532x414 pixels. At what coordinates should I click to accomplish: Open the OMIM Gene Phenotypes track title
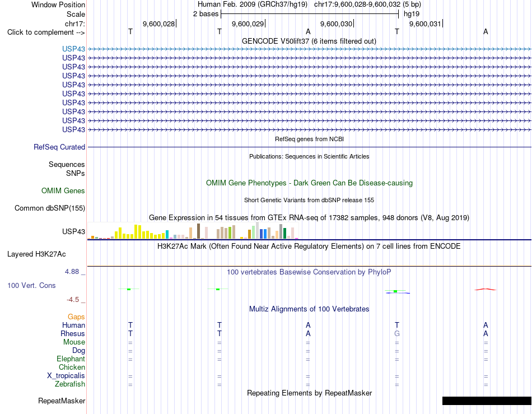309,183
